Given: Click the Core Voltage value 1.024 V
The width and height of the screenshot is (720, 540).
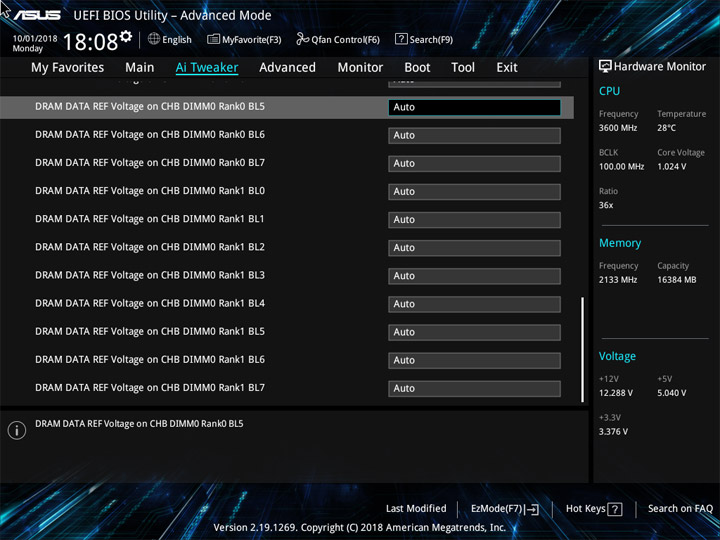Looking at the screenshot, I should coord(671,167).
